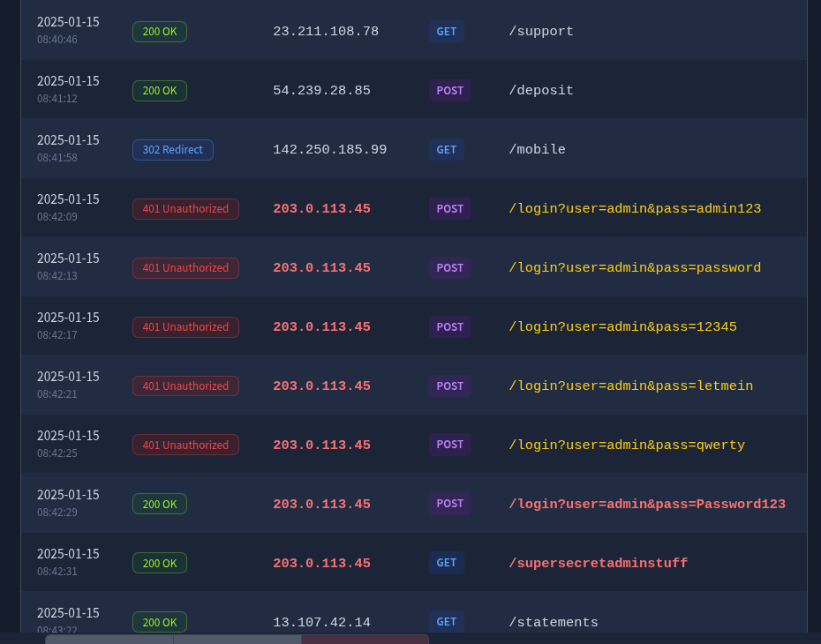Select the log row for pass=qwerty attempt

tap(410, 444)
